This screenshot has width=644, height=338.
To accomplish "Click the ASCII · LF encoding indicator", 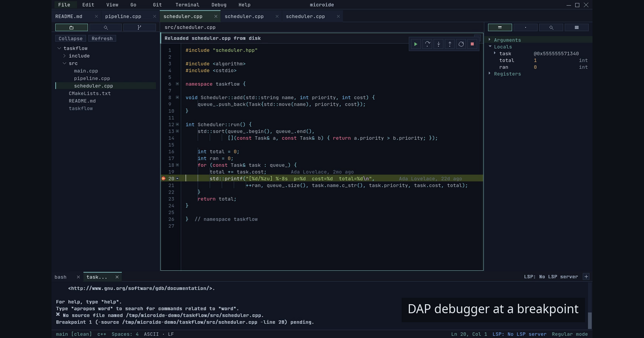I will [158, 334].
